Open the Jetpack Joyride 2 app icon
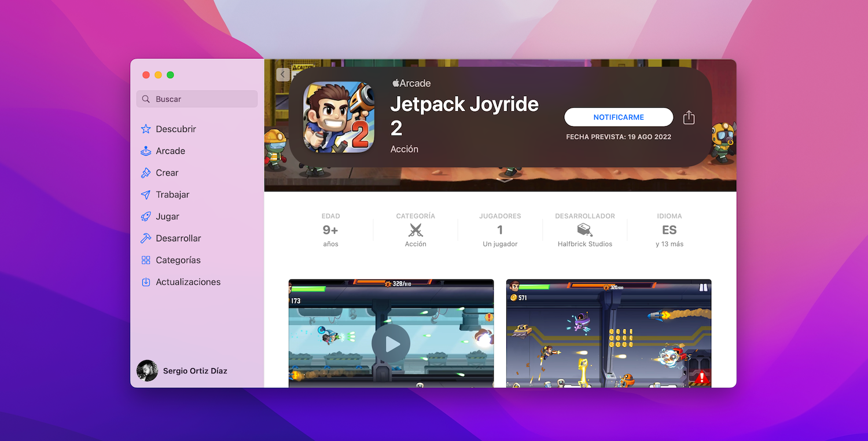Screen dimensions: 868x441 (x=339, y=116)
